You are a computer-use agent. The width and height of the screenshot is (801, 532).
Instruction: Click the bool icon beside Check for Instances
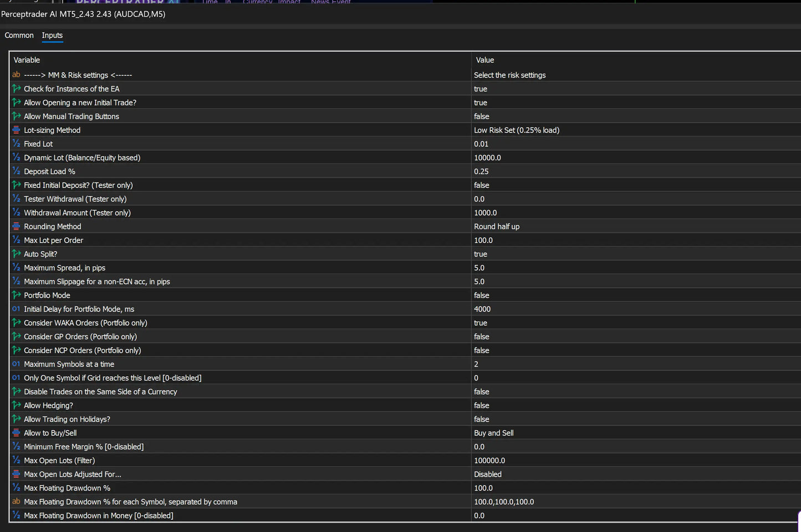point(16,89)
